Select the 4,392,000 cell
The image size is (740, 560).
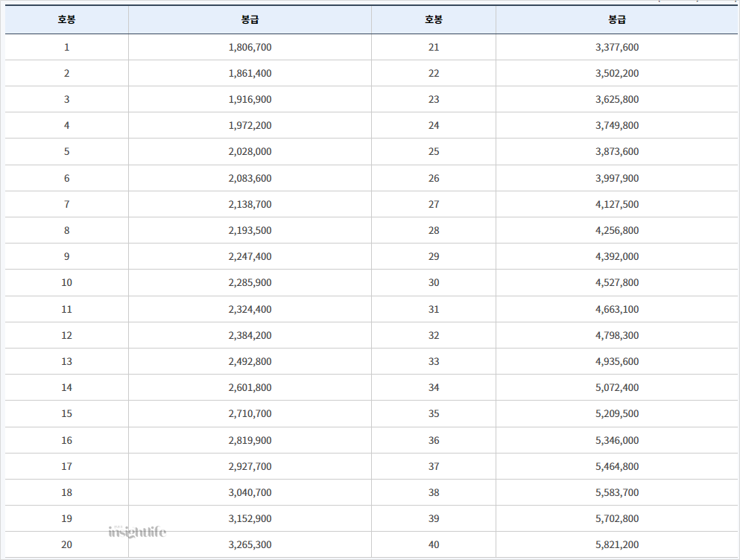tap(617, 256)
